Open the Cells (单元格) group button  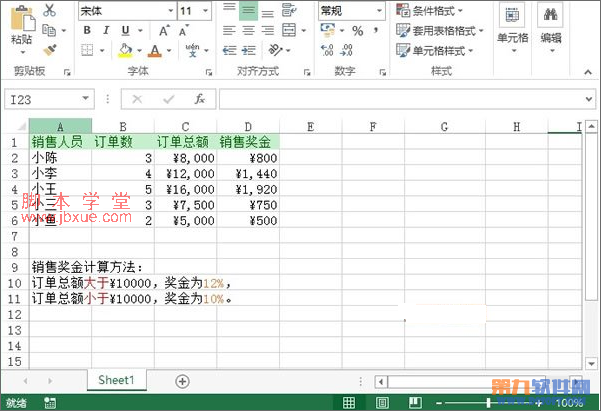pyautogui.click(x=512, y=29)
